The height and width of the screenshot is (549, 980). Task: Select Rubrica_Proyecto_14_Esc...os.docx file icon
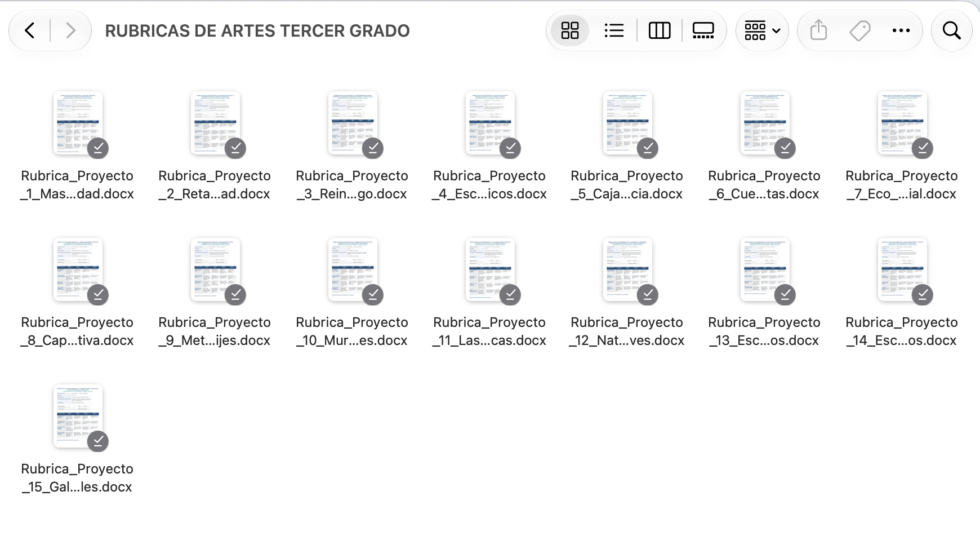[902, 270]
